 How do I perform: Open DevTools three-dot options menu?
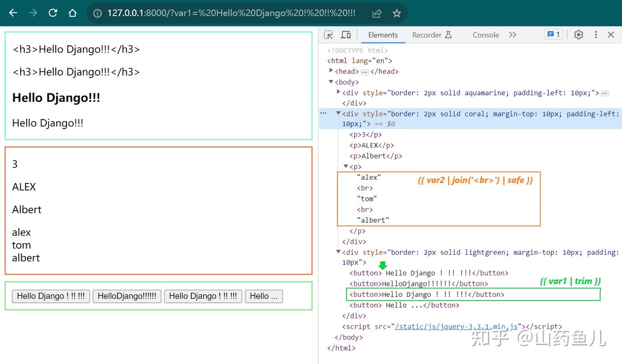tap(596, 35)
